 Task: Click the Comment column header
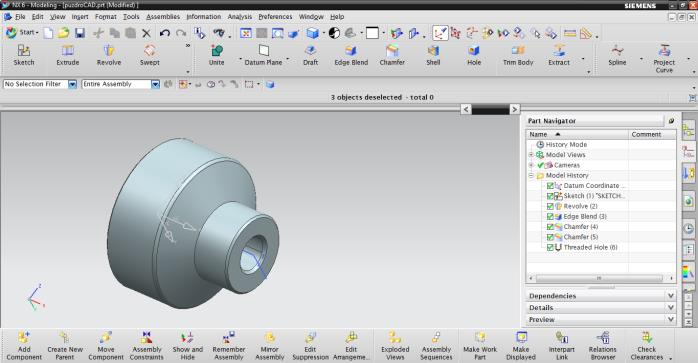click(x=652, y=134)
